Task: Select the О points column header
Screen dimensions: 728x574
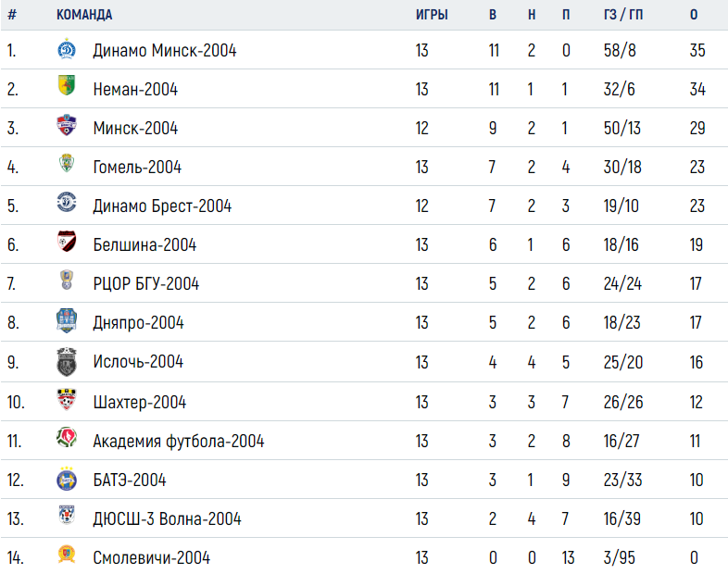Action: tap(694, 15)
